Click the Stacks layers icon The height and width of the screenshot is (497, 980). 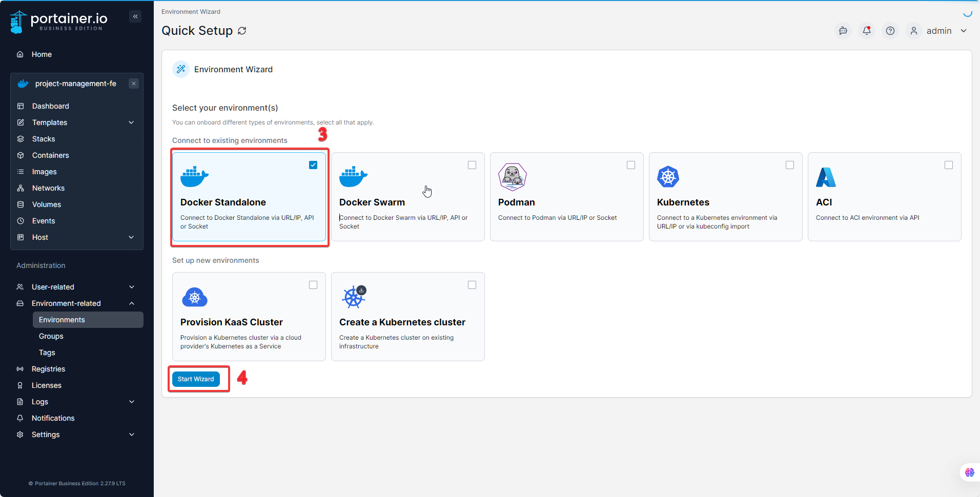point(21,139)
